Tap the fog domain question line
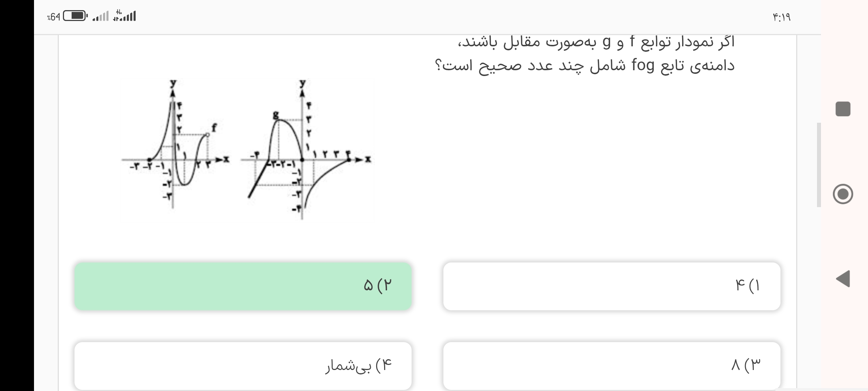 [x=584, y=66]
